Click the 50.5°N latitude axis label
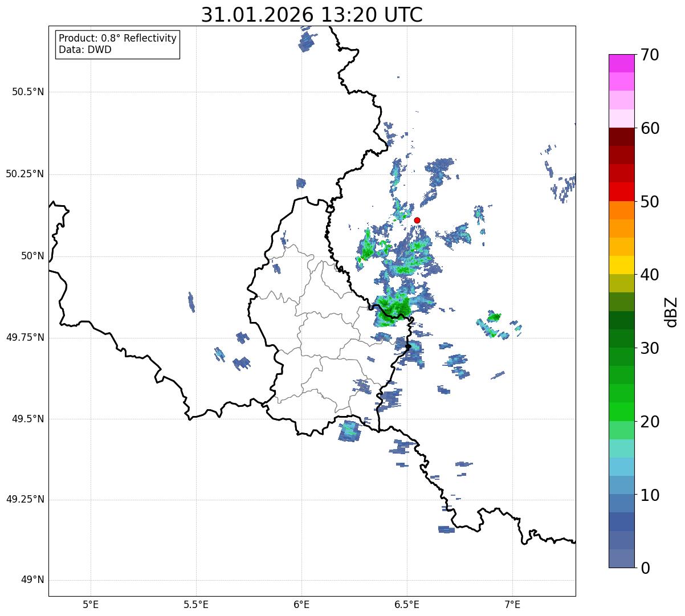This screenshot has width=685, height=616. click(28, 92)
